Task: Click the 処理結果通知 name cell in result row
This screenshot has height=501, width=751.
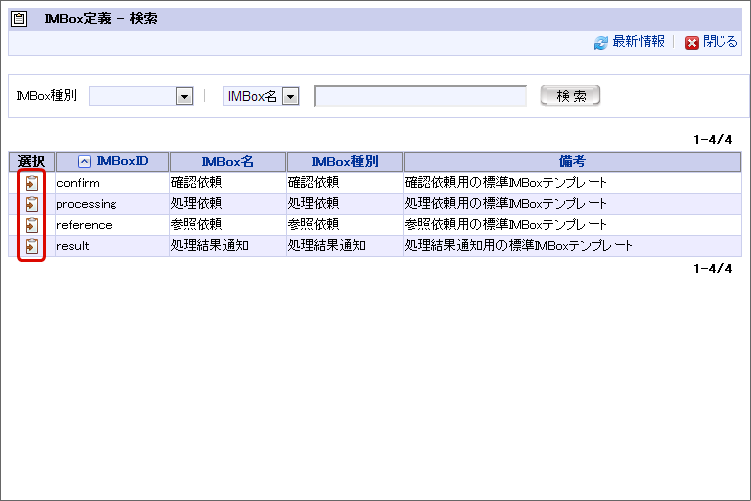Action: 209,246
